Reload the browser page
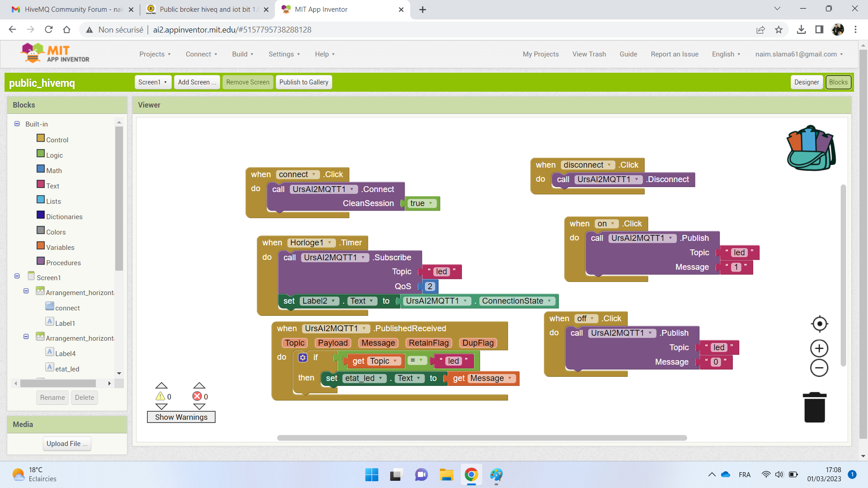 coord(49,29)
